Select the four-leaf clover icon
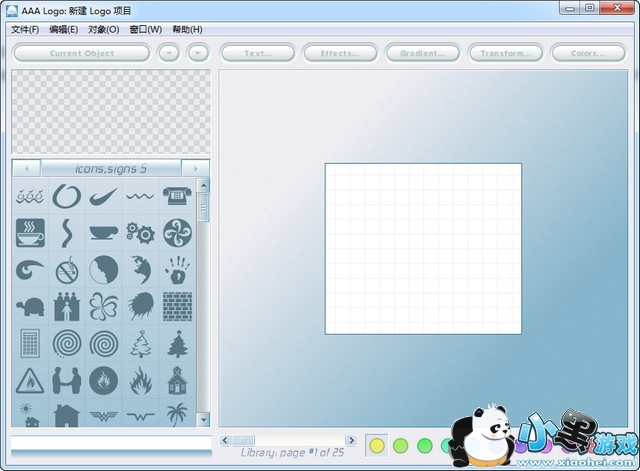This screenshot has height=471, width=640. pos(104,307)
